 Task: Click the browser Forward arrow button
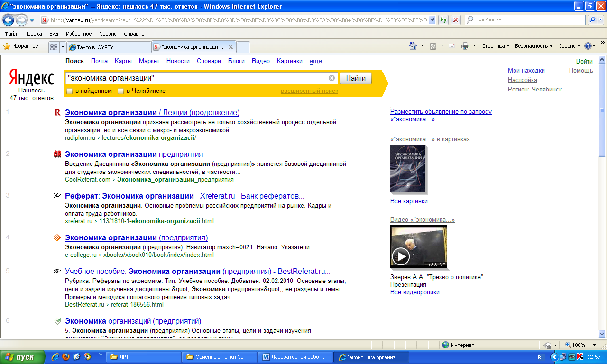coord(21,20)
